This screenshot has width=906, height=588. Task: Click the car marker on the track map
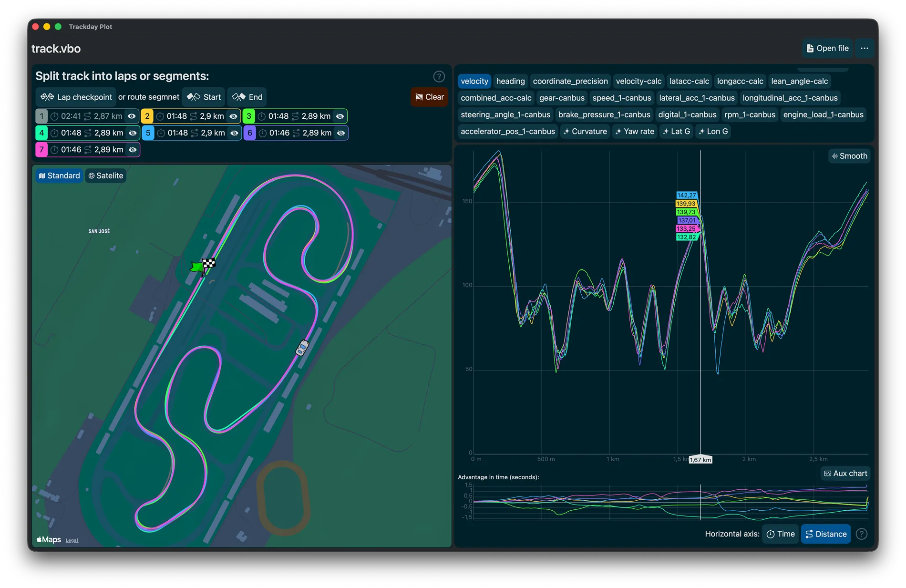(x=302, y=348)
